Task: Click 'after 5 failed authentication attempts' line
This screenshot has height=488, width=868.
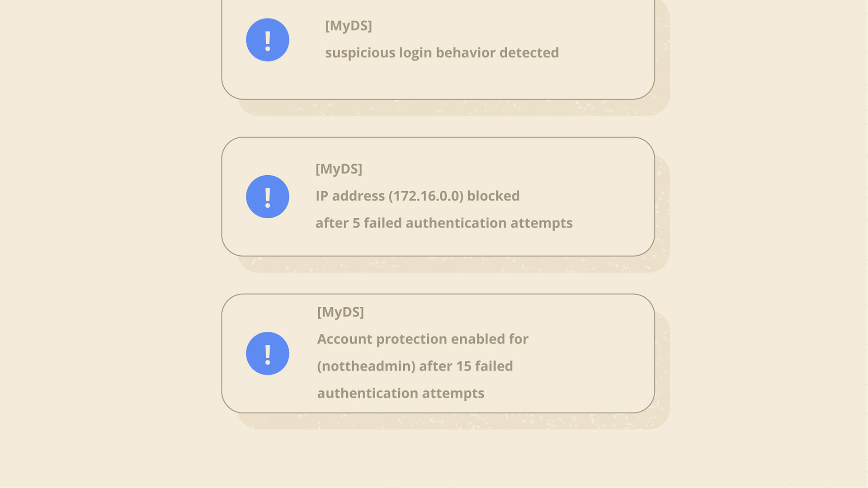Action: pos(444,223)
